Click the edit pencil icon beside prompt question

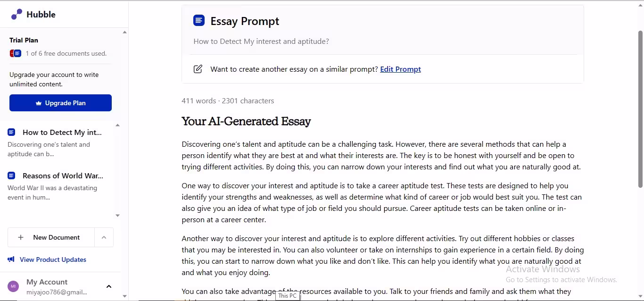point(198,69)
